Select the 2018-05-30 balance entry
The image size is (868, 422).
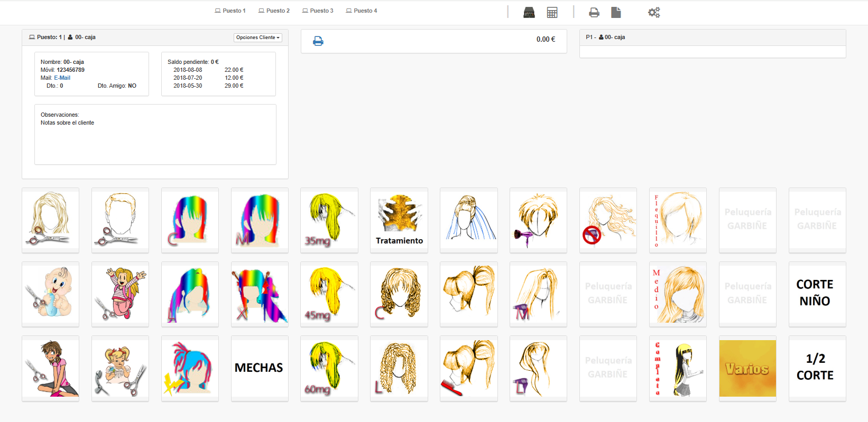tap(208, 86)
